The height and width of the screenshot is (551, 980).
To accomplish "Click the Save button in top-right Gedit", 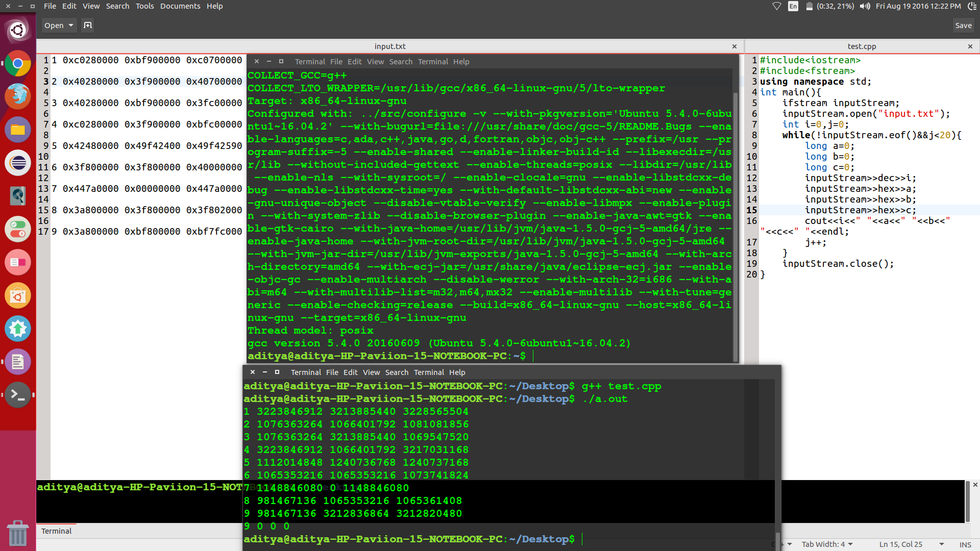I will click(x=963, y=25).
